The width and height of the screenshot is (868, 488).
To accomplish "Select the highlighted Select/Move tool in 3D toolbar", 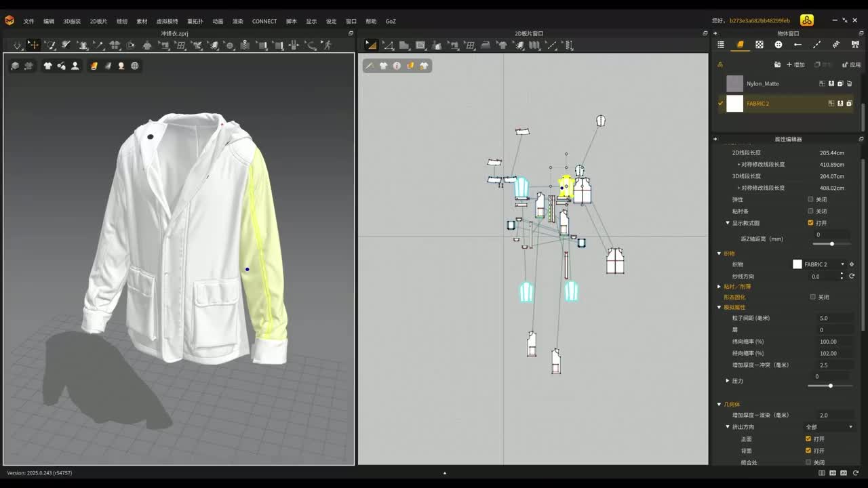I will 33,45.
